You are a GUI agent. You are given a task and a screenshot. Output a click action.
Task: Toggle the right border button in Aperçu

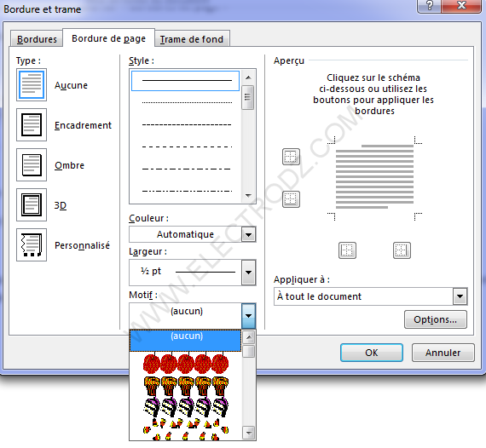(402, 250)
